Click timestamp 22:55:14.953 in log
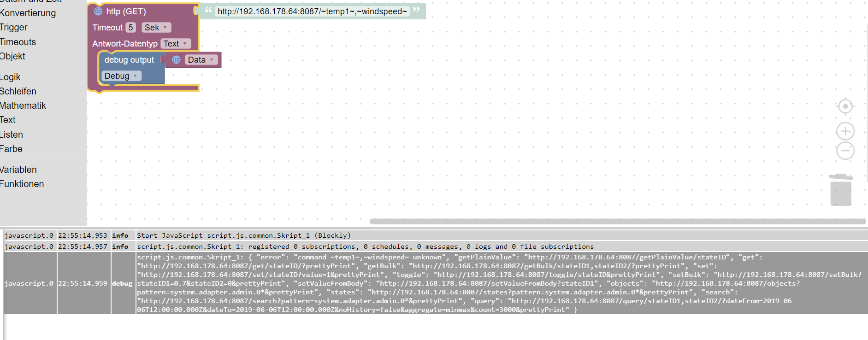The width and height of the screenshot is (868, 340). (83, 235)
